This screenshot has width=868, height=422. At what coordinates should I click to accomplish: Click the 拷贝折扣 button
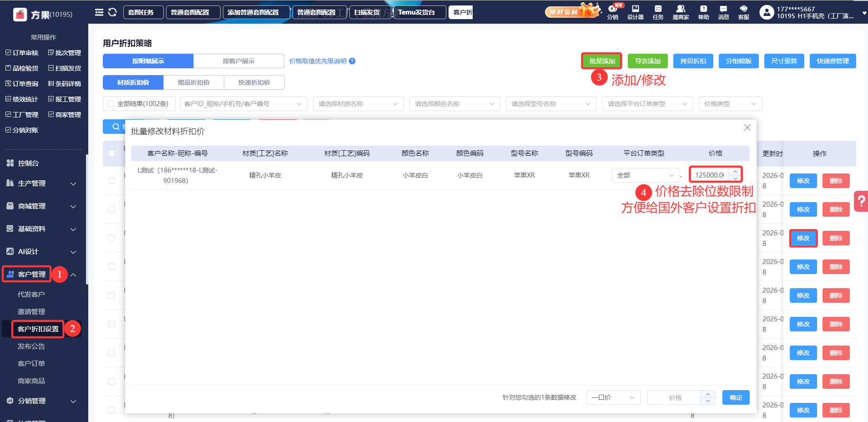[693, 61]
